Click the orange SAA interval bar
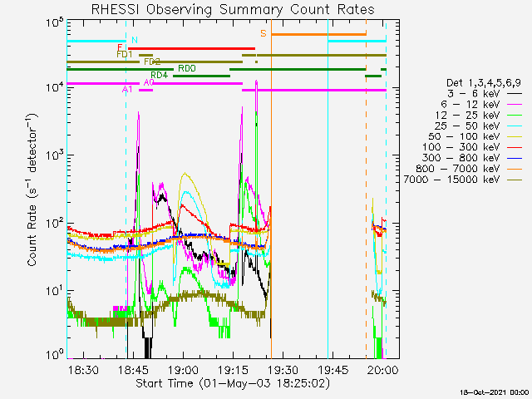The height and width of the screenshot is (399, 532). [x=318, y=34]
